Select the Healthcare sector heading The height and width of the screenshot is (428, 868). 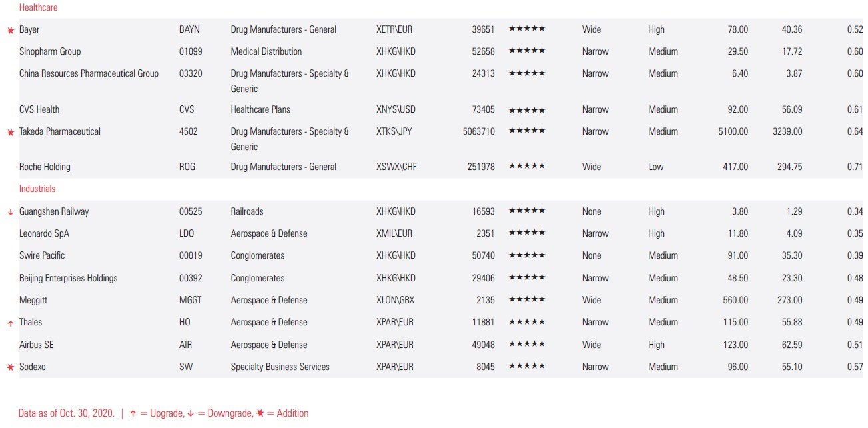click(38, 7)
